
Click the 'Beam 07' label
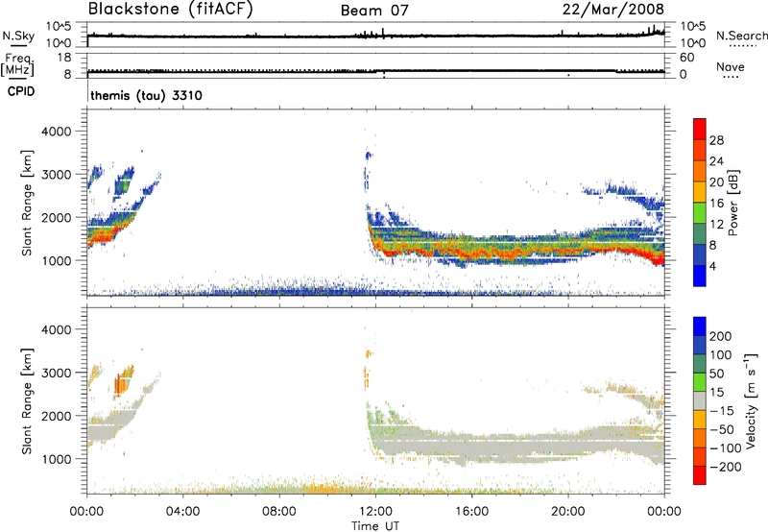(374, 11)
